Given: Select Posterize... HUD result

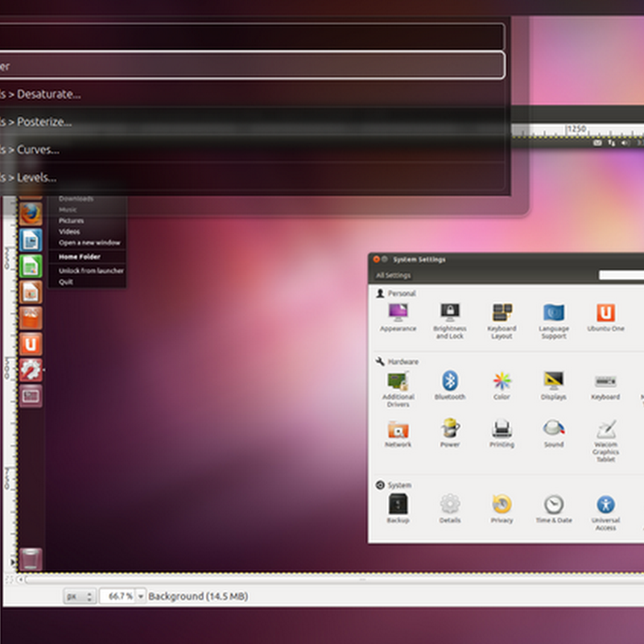Looking at the screenshot, I should pos(251,122).
